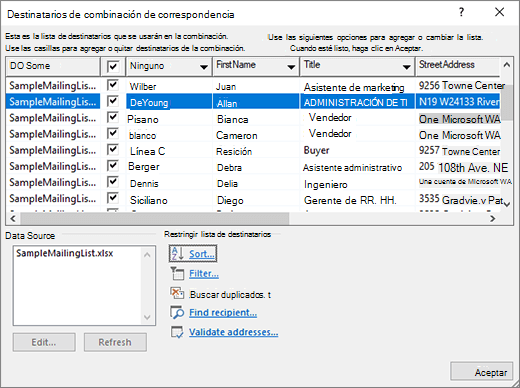
Task: Open the Validate addresses... link
Action: click(x=233, y=332)
